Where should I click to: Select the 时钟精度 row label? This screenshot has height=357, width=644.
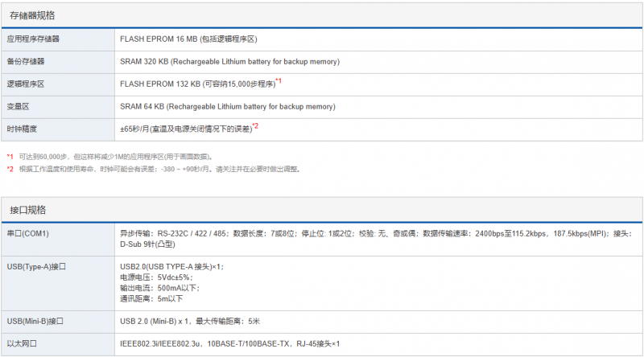[x=23, y=129]
